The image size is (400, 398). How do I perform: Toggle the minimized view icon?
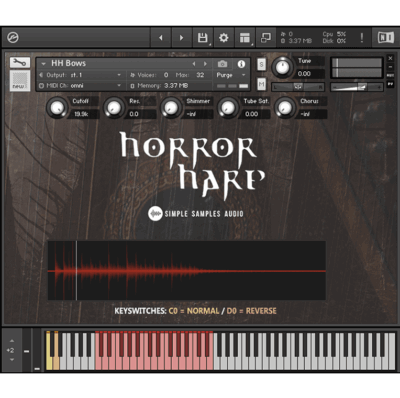coord(266,38)
